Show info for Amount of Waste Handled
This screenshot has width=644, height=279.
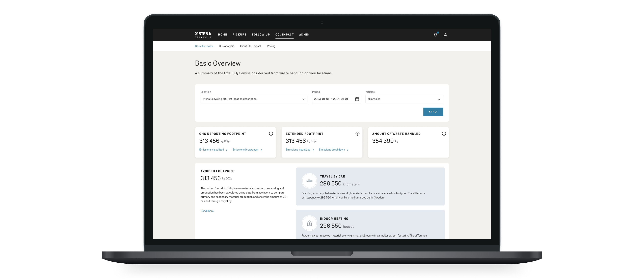tap(444, 134)
